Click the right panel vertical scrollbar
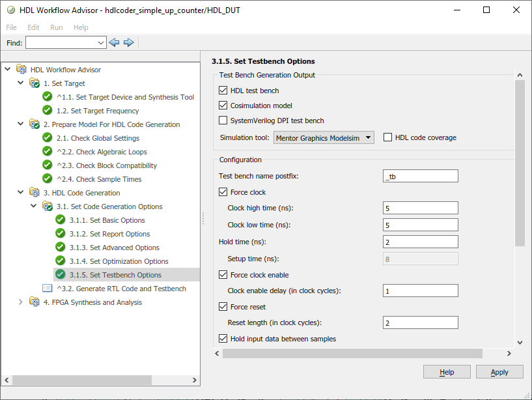The height and width of the screenshot is (400, 532). [520, 163]
